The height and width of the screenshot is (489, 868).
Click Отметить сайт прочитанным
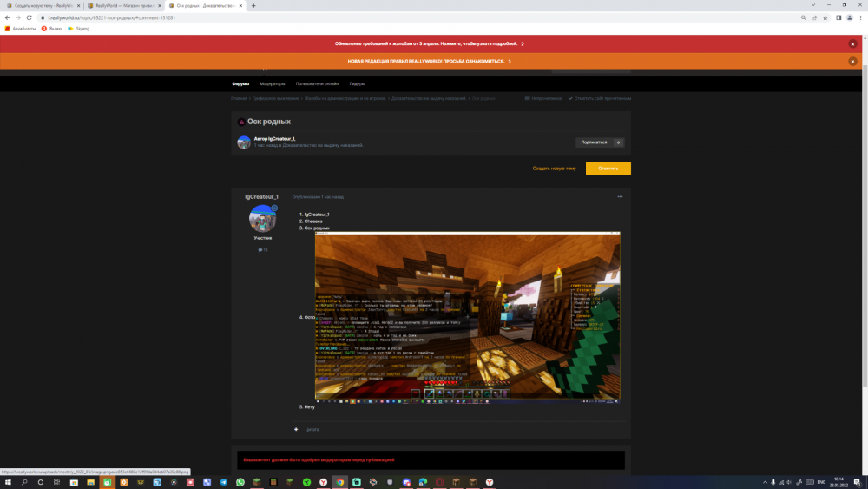(x=600, y=98)
